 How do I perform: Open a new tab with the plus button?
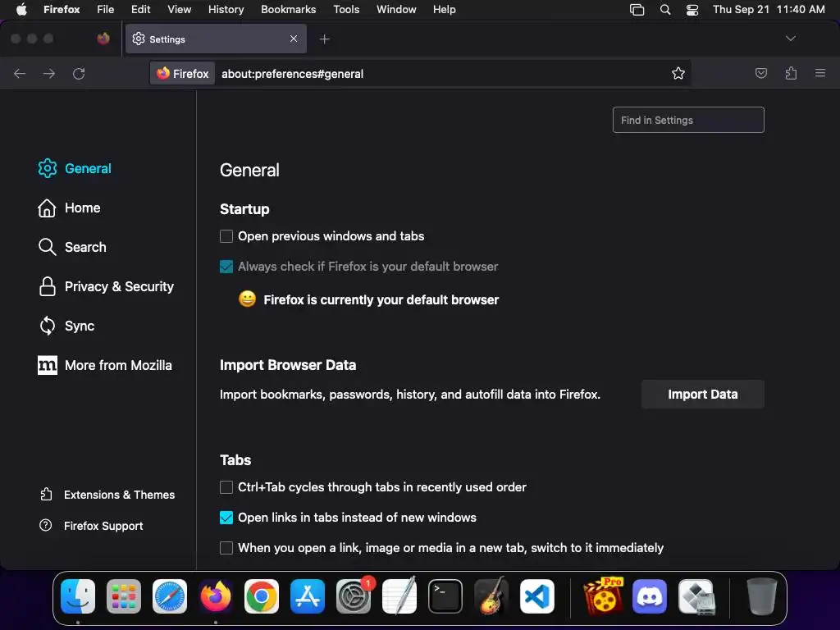[x=325, y=39]
